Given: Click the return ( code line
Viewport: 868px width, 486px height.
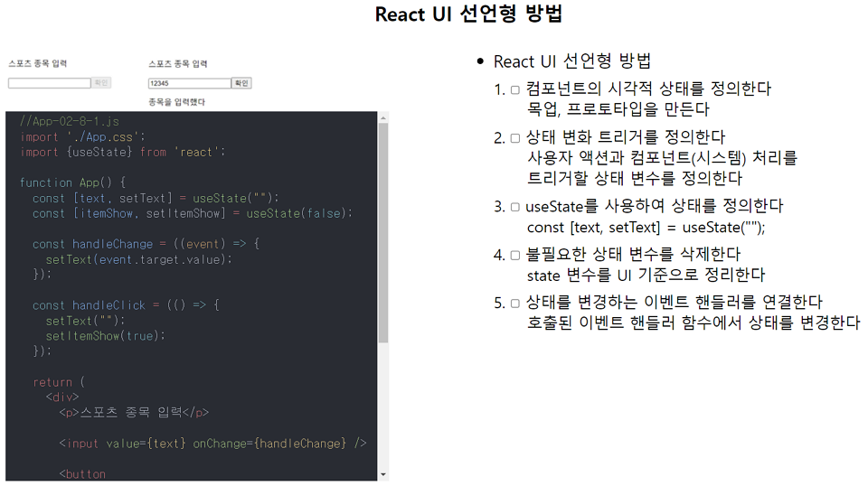Looking at the screenshot, I should [59, 382].
